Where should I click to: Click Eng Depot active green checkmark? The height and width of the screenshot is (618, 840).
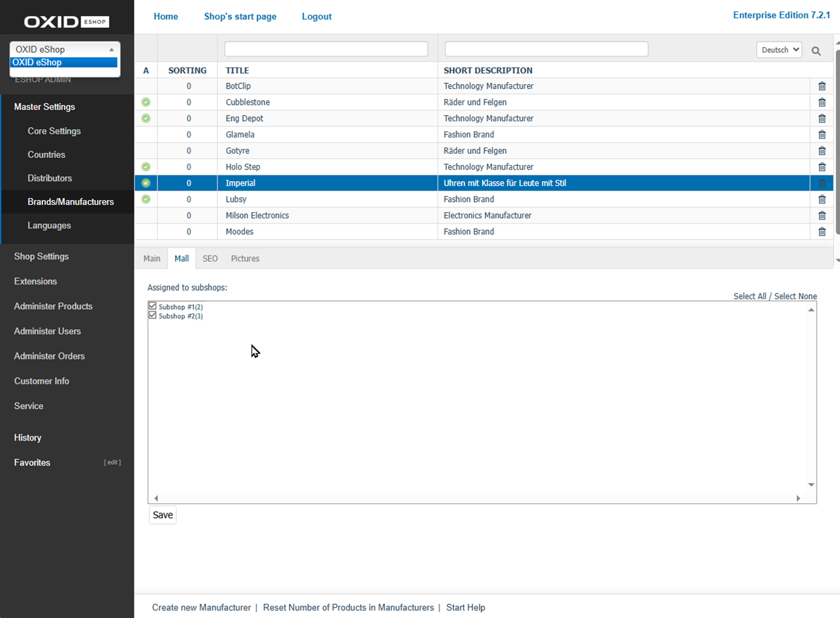click(x=146, y=118)
